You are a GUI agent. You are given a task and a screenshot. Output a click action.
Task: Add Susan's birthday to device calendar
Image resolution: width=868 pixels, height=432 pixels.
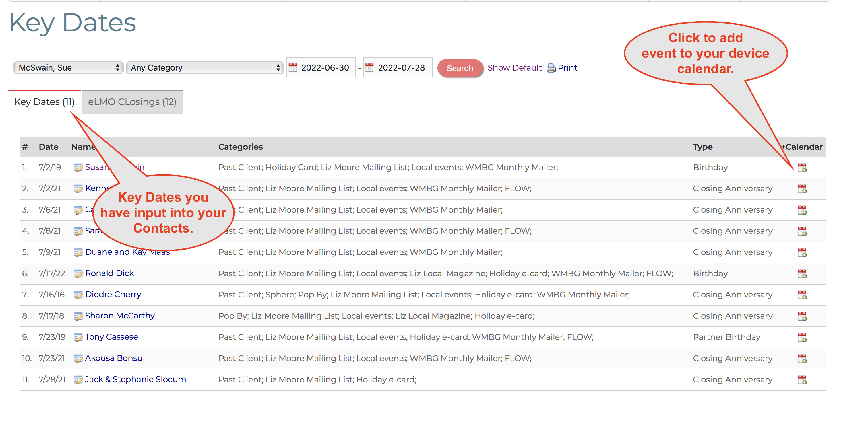(802, 167)
